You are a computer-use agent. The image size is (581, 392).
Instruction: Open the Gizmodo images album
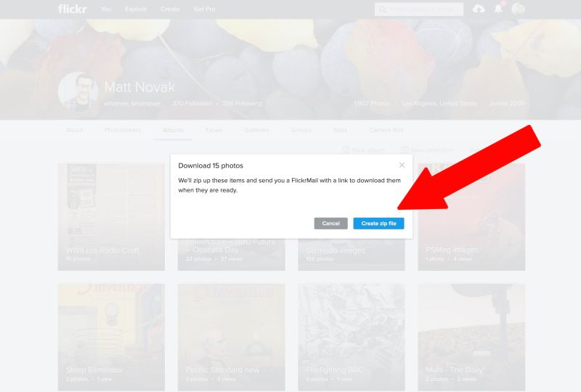(x=352, y=255)
